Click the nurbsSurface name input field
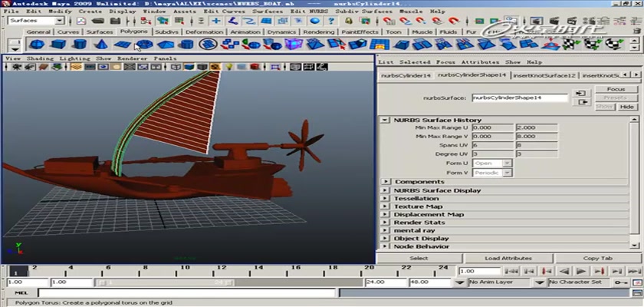The width and height of the screenshot is (644, 307). pos(520,97)
